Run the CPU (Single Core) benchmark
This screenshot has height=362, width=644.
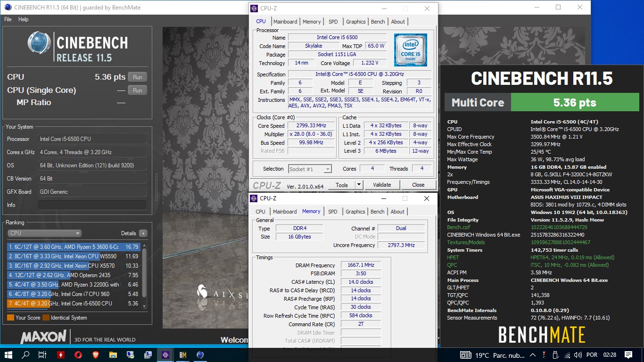137,90
